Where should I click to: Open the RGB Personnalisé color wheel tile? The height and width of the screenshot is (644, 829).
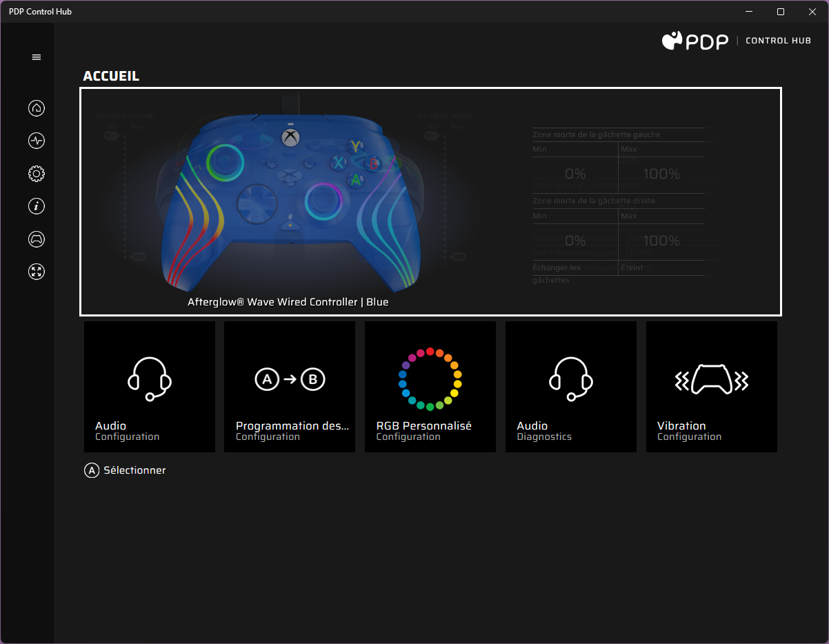coord(430,386)
